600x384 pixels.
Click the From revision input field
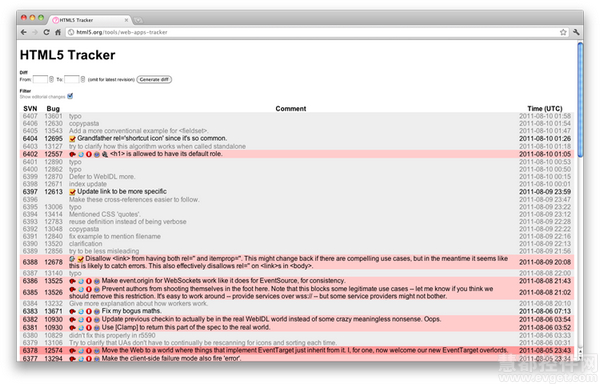pyautogui.click(x=40, y=80)
